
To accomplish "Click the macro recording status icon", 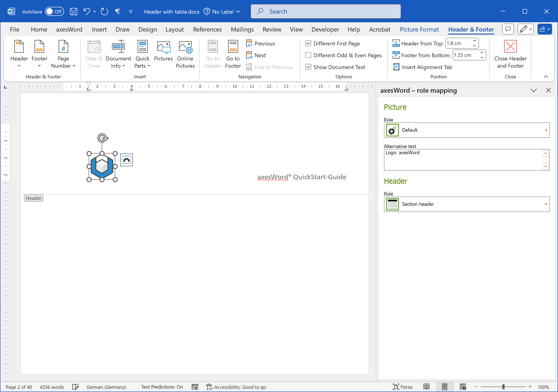I will (195, 387).
